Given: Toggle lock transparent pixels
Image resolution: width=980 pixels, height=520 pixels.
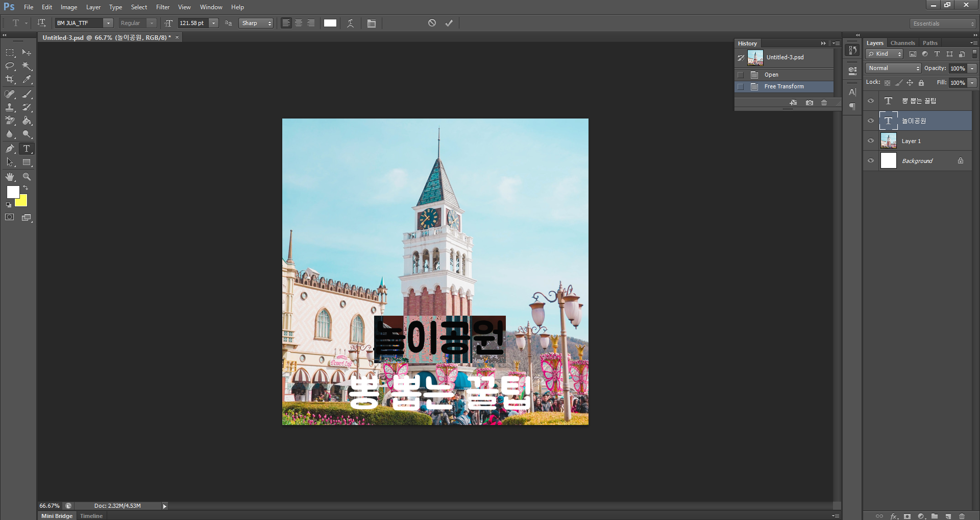Looking at the screenshot, I should [887, 82].
